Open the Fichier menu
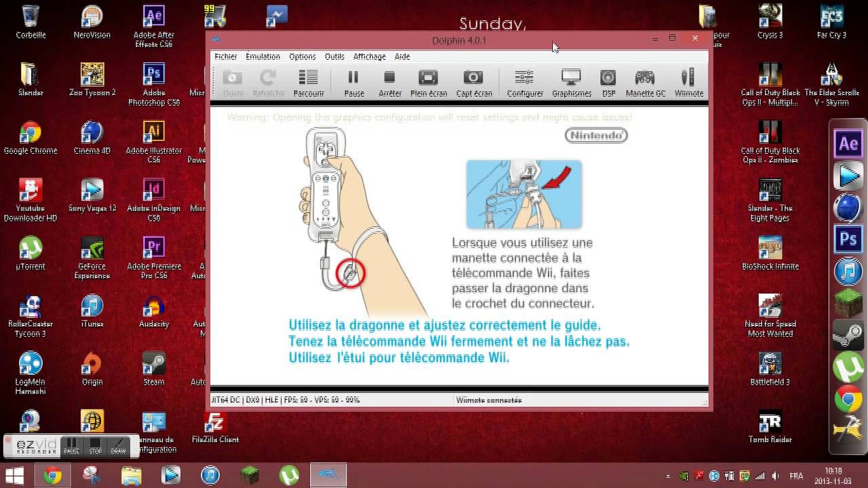The height and width of the screenshot is (488, 868). pos(226,56)
